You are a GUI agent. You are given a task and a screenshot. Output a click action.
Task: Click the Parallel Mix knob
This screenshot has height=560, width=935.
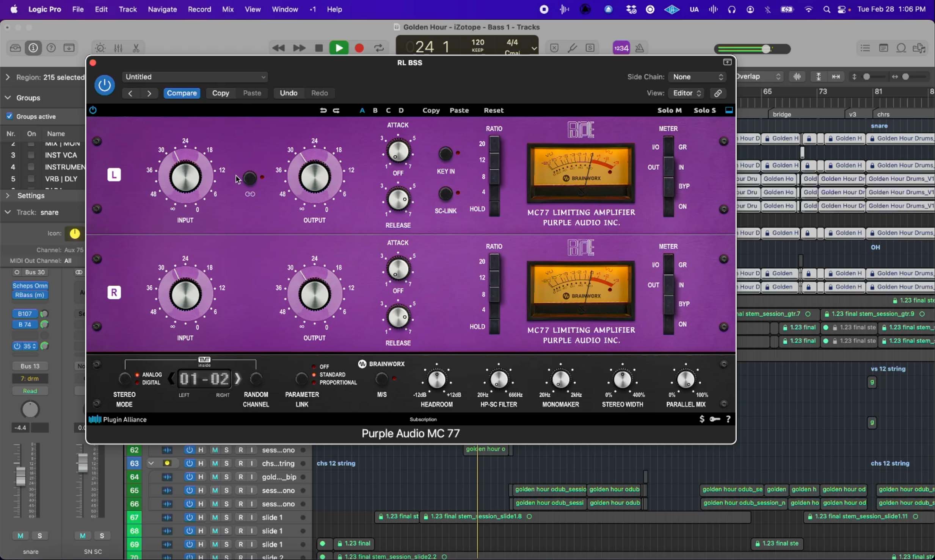686,380
